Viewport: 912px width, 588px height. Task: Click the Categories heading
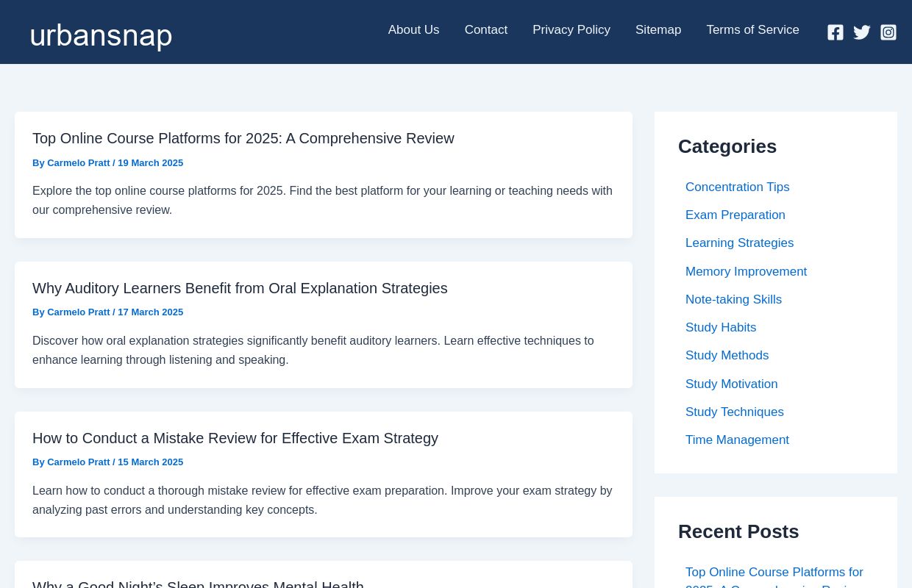(x=727, y=146)
